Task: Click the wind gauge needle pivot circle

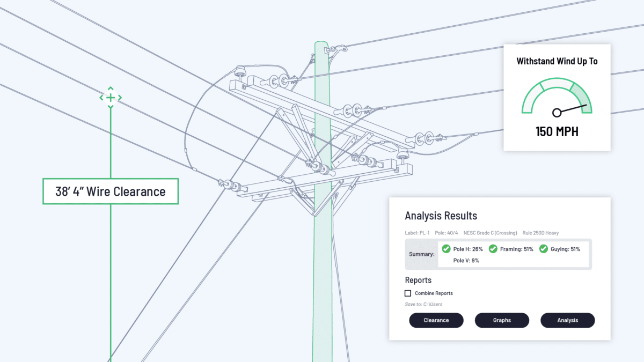Action: click(557, 112)
